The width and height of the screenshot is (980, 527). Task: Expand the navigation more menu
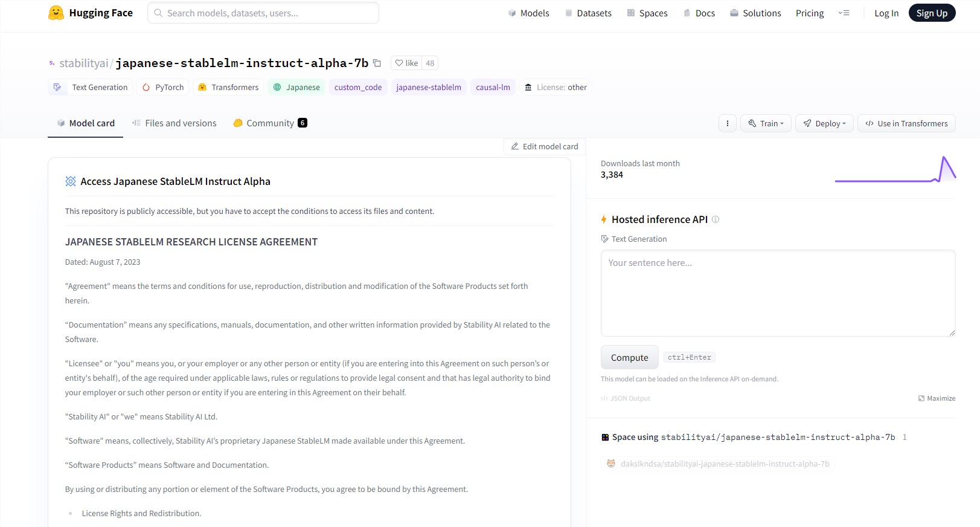click(844, 13)
